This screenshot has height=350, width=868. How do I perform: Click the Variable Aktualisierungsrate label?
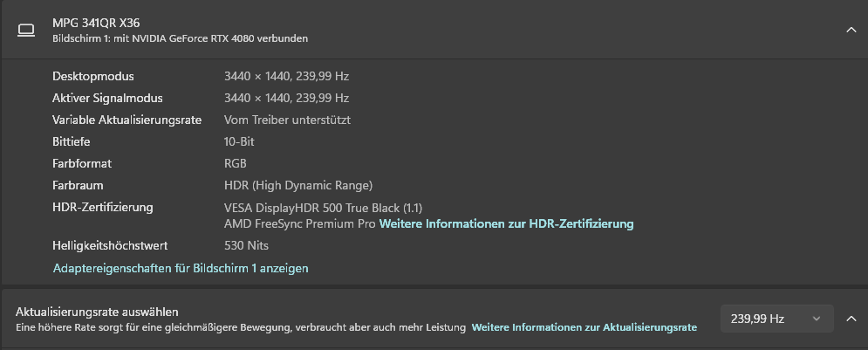pyautogui.click(x=126, y=120)
